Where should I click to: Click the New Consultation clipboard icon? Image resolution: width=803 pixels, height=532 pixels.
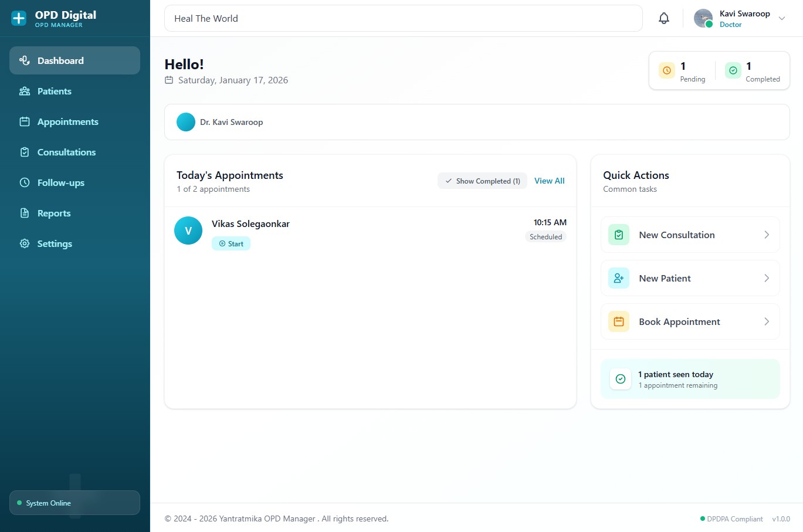click(x=618, y=234)
